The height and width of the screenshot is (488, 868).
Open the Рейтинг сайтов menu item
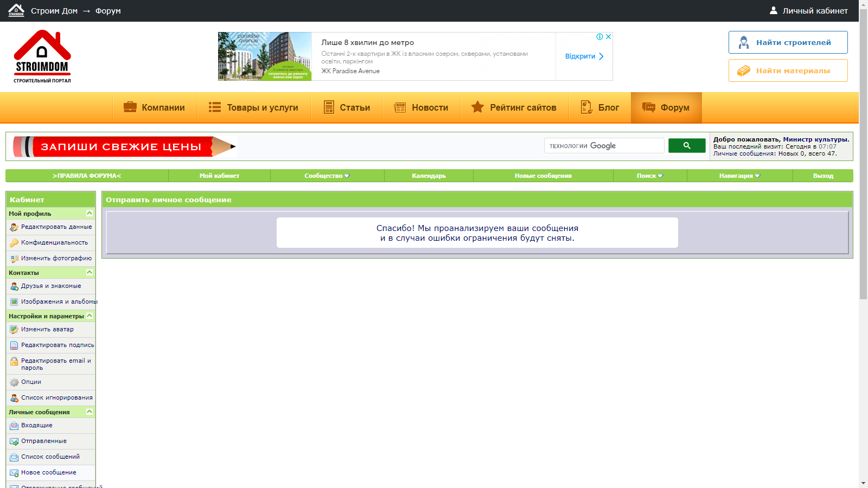[x=514, y=107]
